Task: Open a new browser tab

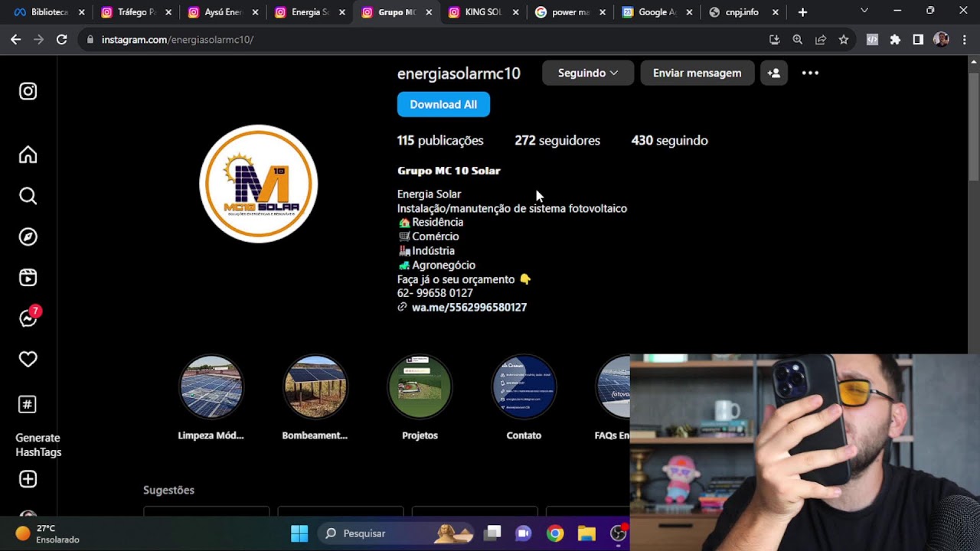Action: click(802, 12)
